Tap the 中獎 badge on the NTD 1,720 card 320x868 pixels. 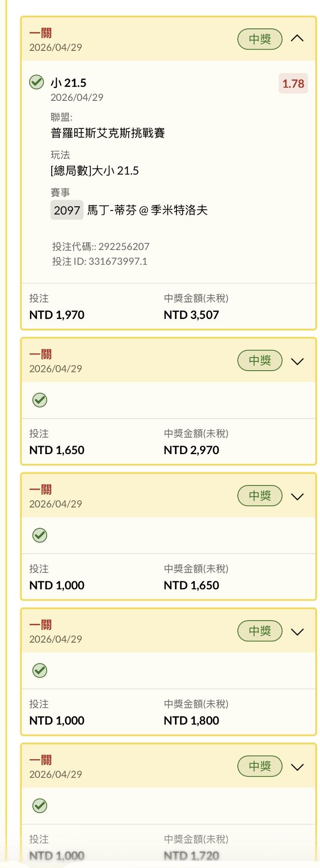pos(259,766)
